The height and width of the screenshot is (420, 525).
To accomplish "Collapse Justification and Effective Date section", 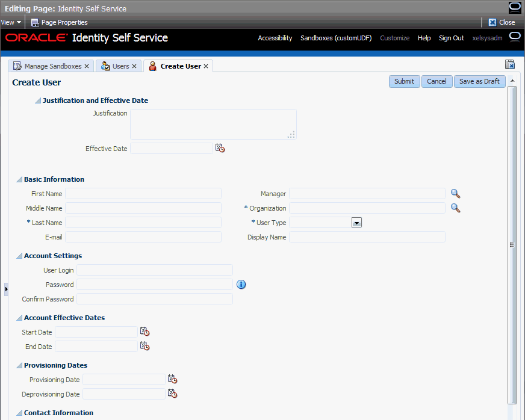I will (x=38, y=100).
